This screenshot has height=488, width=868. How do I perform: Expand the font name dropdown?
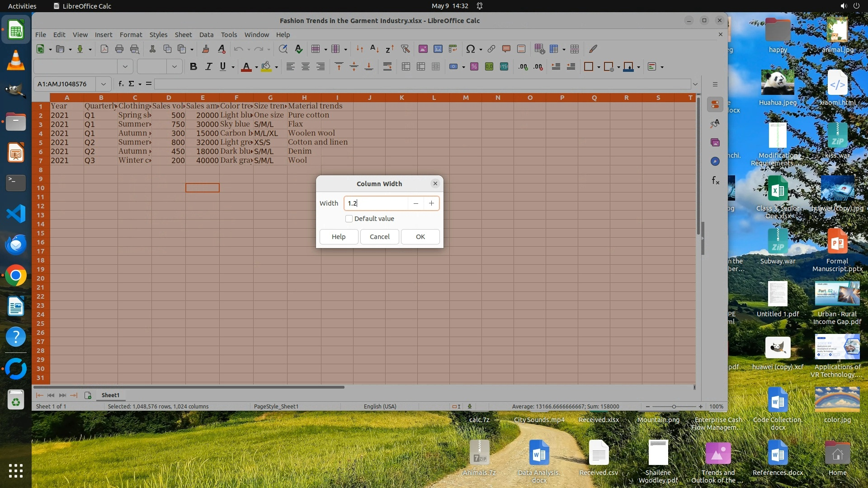point(125,67)
